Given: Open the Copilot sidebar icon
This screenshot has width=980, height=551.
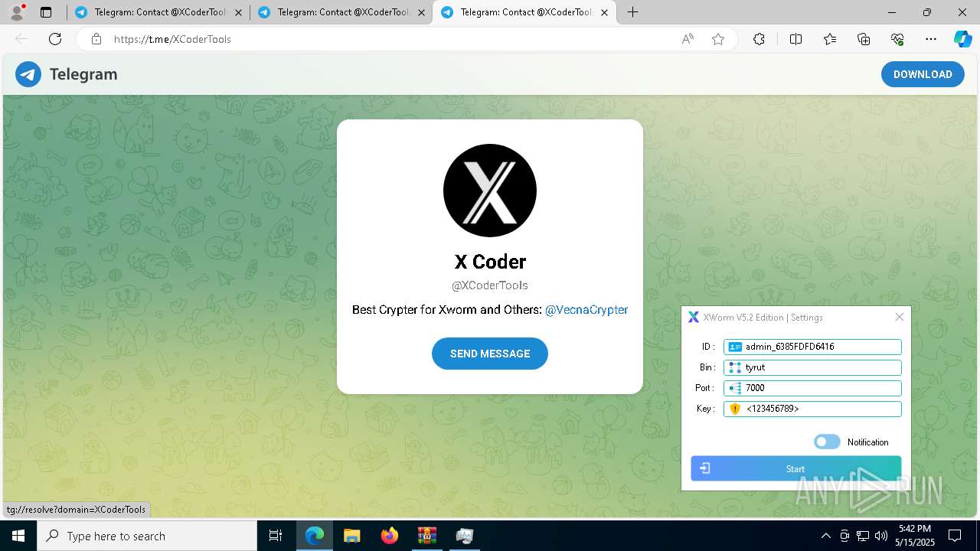Looking at the screenshot, I should tap(962, 39).
